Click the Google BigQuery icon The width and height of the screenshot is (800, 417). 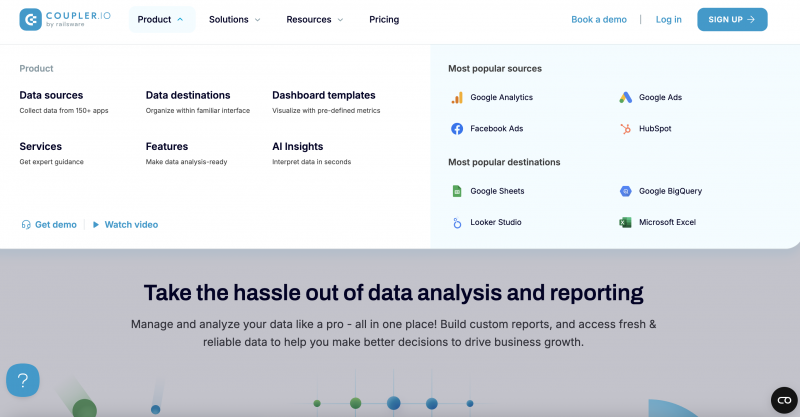pos(625,191)
